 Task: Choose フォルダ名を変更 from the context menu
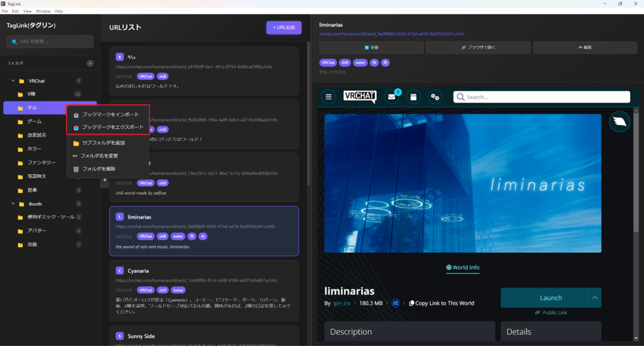(108, 156)
